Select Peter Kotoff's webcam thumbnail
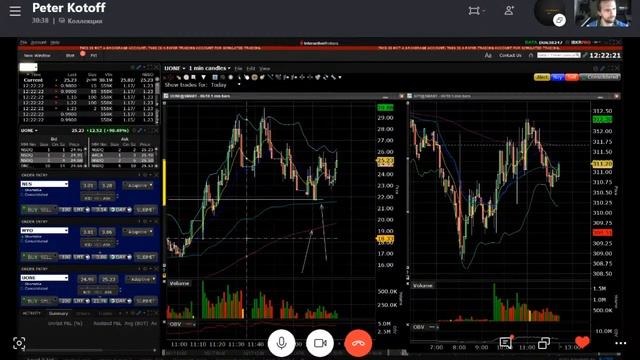This screenshot has width=640, height=360. [x=602, y=13]
